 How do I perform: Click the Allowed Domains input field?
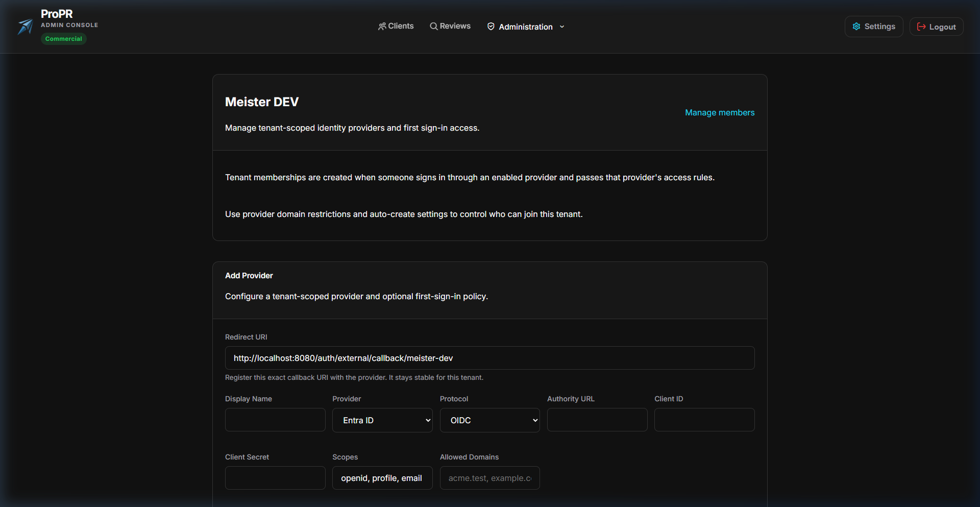pos(490,478)
